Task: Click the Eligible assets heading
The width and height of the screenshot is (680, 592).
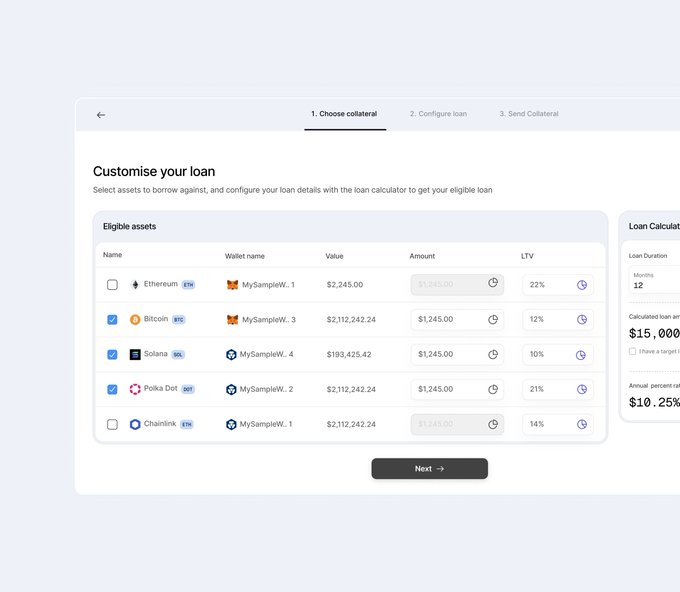Action: pyautogui.click(x=129, y=226)
